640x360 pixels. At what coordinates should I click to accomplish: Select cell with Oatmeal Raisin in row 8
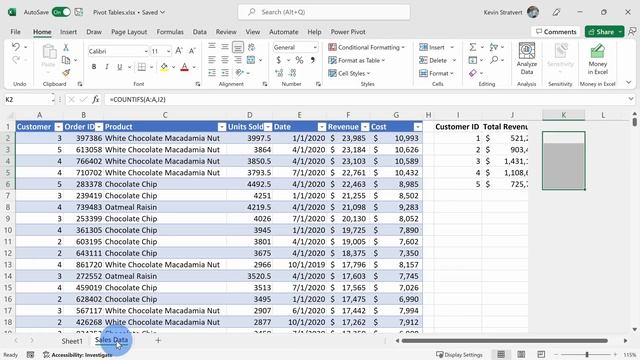pyautogui.click(x=165, y=207)
